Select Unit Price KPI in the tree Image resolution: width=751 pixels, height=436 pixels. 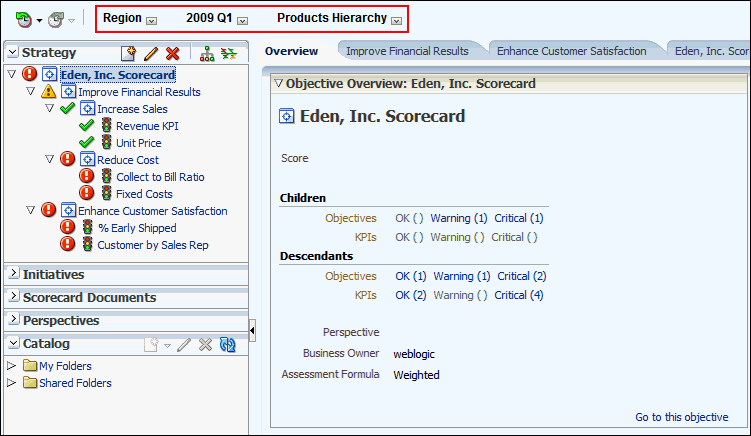point(138,143)
